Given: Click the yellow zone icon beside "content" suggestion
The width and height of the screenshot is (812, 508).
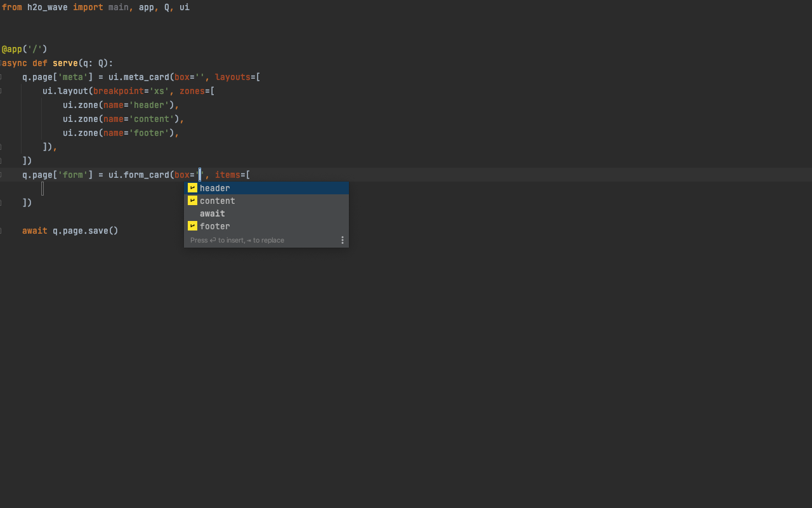Looking at the screenshot, I should coord(192,201).
